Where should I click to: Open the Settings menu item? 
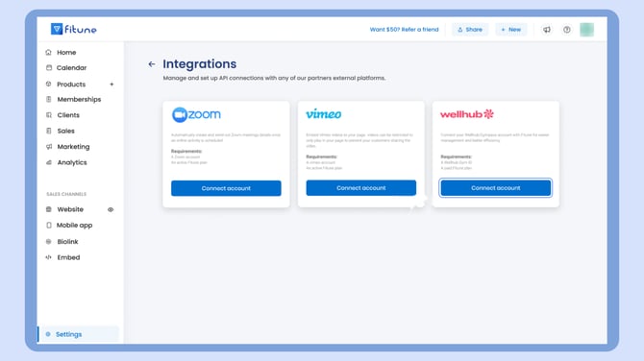point(78,334)
